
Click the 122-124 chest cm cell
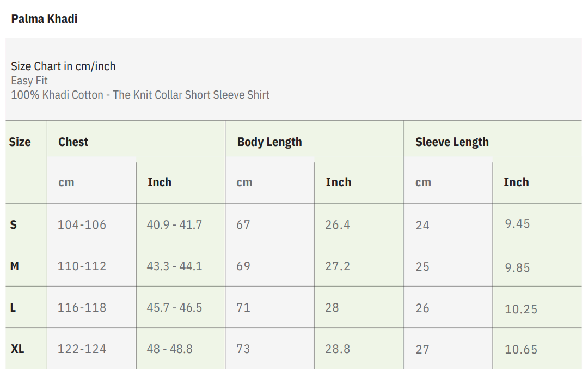tap(82, 349)
